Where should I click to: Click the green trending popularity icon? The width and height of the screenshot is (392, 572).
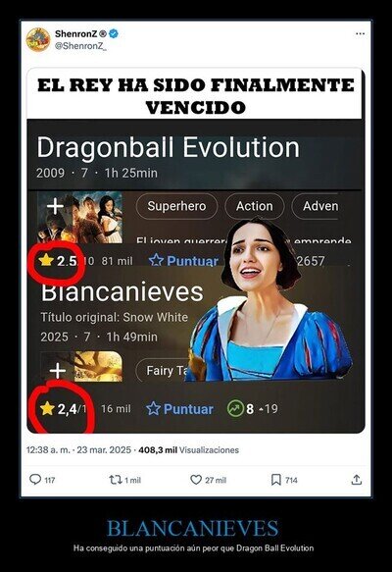(235, 408)
